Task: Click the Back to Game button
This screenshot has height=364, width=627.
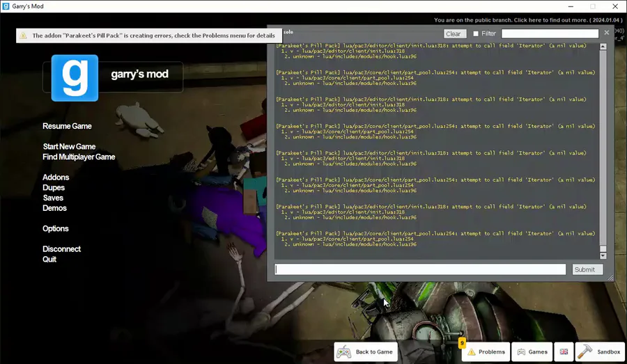Action: (x=366, y=351)
